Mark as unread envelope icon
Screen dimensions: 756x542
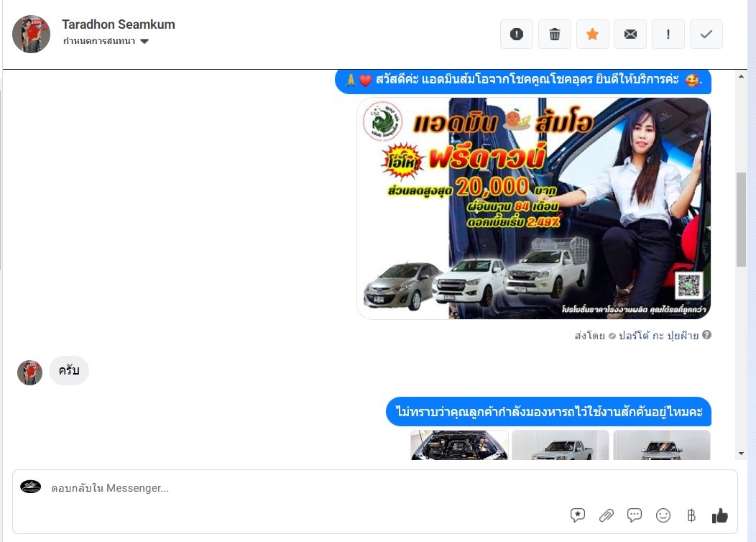point(630,35)
